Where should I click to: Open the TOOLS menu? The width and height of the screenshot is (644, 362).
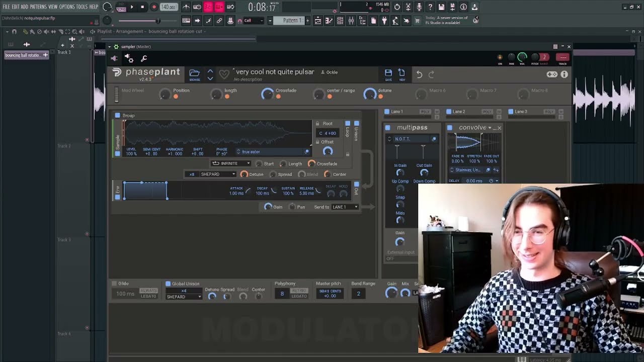(x=82, y=7)
